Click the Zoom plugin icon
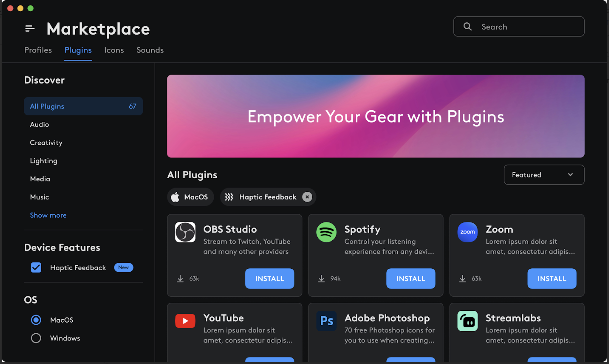This screenshot has height=364, width=609. (467, 232)
